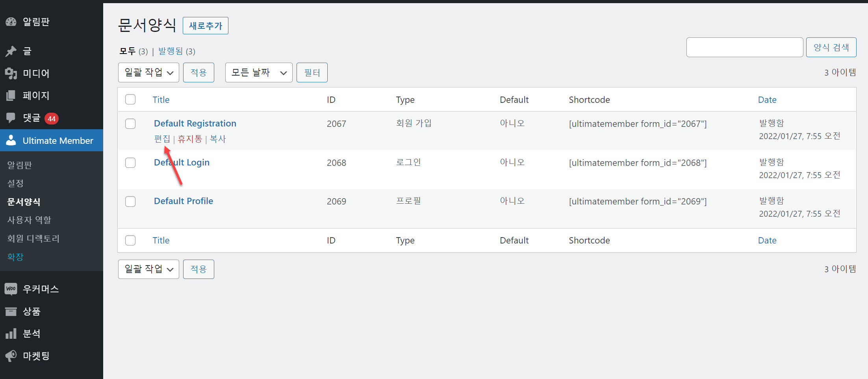
Task: Open 편집 under Default Registration
Action: click(161, 139)
